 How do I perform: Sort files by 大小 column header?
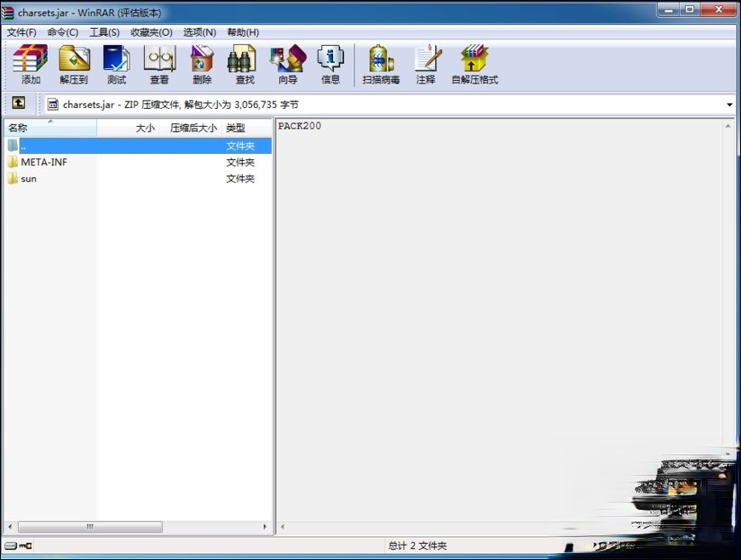(145, 128)
